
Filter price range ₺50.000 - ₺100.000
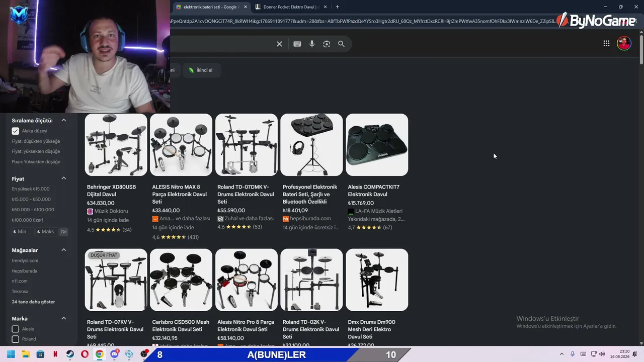click(x=33, y=210)
